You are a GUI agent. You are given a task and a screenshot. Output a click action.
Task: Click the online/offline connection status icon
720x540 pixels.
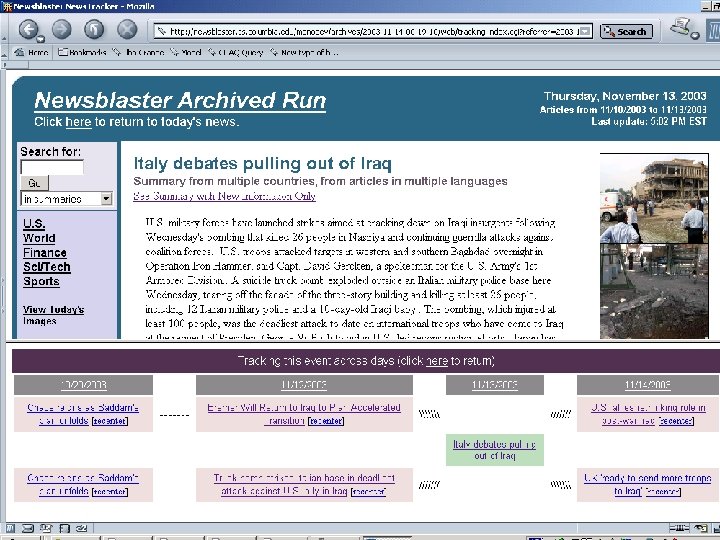(x=679, y=528)
